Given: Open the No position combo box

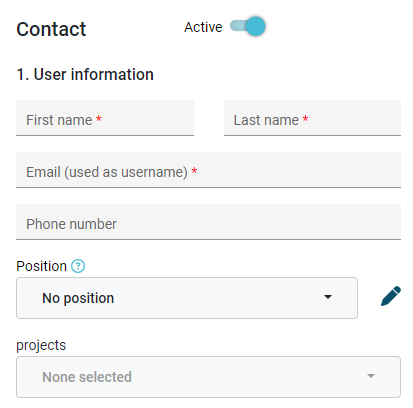Looking at the screenshot, I should click(187, 298).
